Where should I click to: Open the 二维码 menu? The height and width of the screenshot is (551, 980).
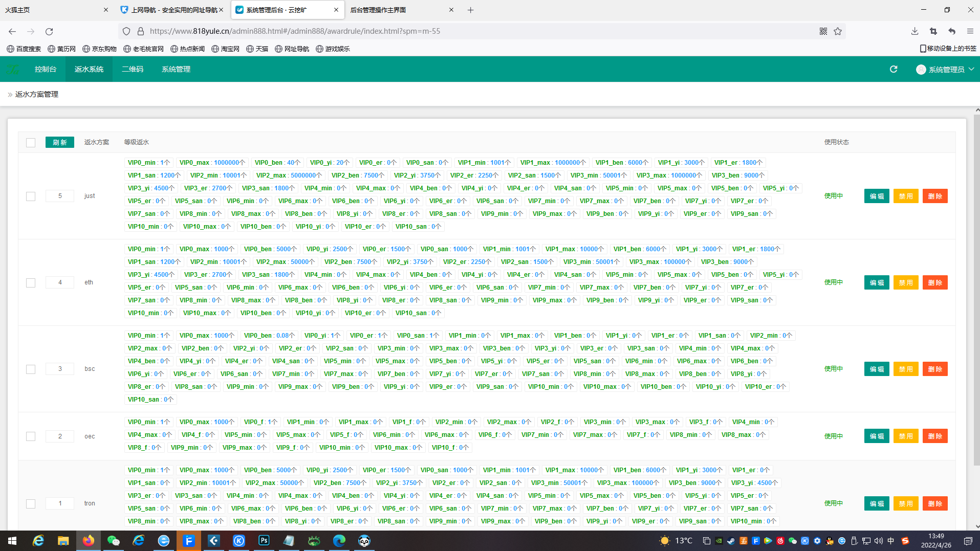pos(133,69)
